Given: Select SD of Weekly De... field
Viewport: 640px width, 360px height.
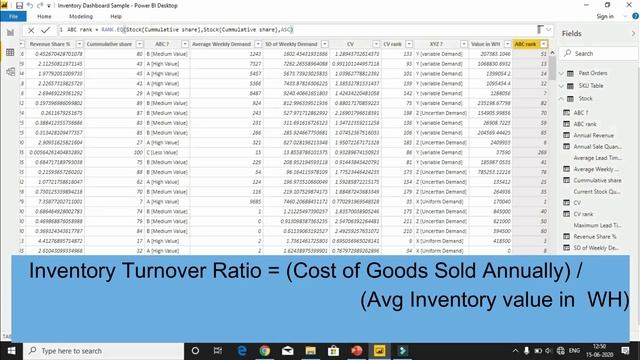Looking at the screenshot, I should (x=596, y=248).
